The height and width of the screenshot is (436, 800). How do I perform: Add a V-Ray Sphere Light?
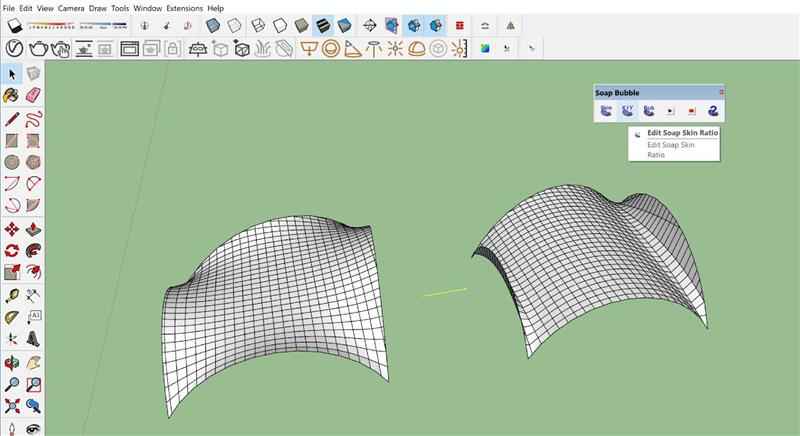tap(331, 49)
